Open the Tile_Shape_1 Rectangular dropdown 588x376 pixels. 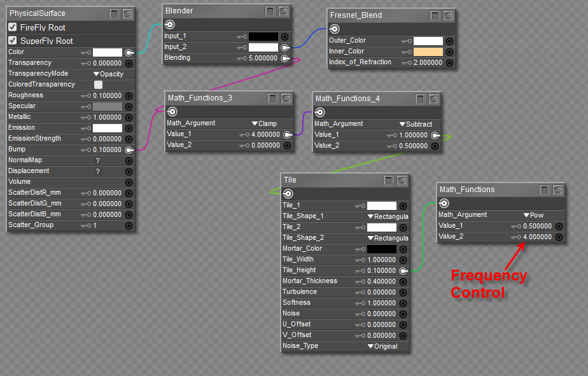pyautogui.click(x=388, y=217)
